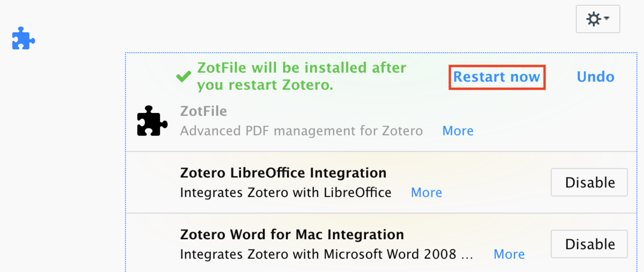Click the gear tools icon

[593, 19]
